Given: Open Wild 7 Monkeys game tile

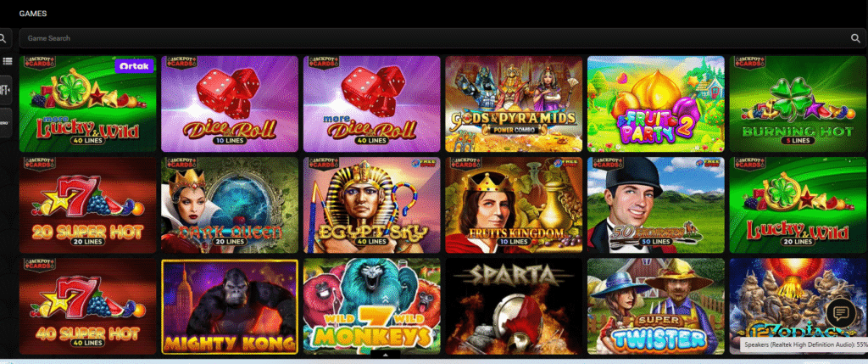Looking at the screenshot, I should tap(371, 306).
